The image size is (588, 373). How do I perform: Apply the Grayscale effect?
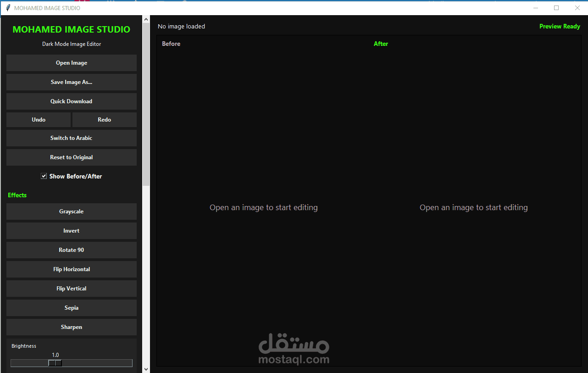point(72,212)
